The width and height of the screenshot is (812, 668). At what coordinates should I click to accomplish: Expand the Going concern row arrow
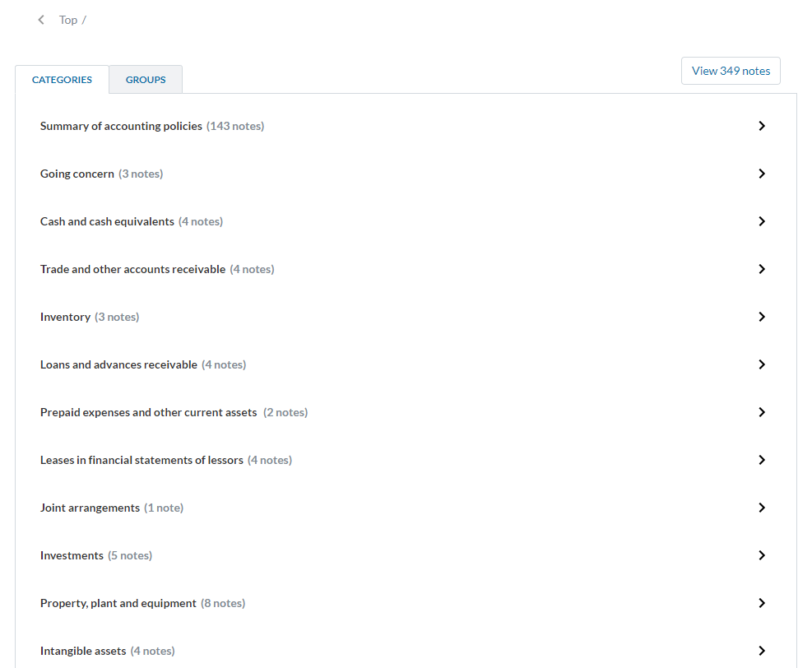pos(761,174)
